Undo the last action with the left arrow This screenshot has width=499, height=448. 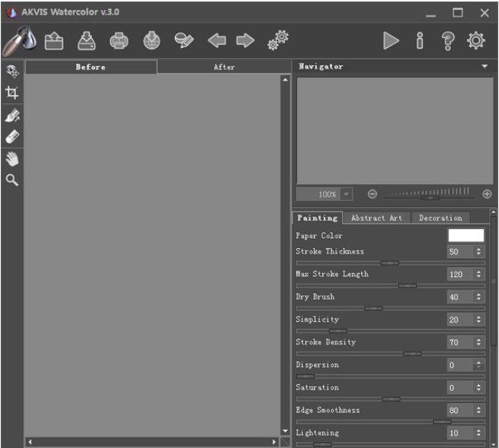pyautogui.click(x=217, y=40)
